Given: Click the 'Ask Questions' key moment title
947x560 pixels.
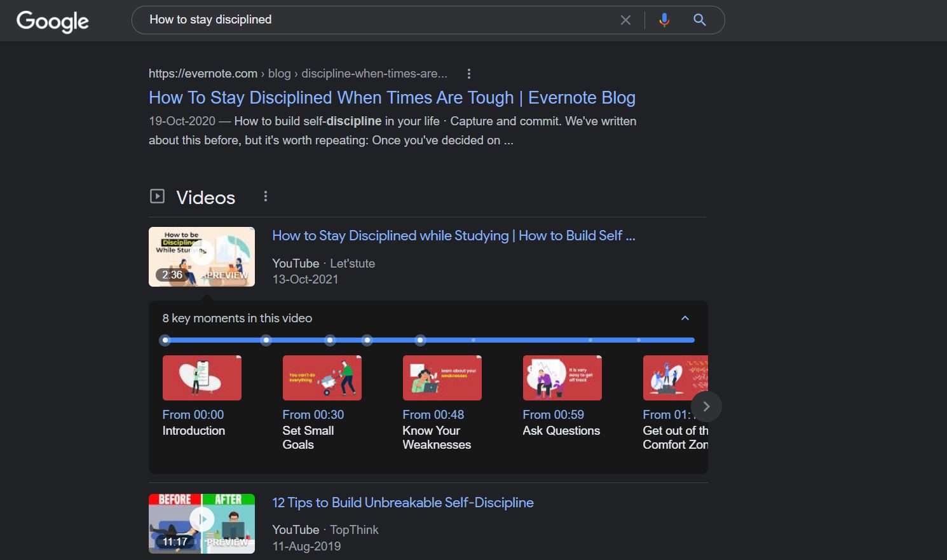Looking at the screenshot, I should (562, 430).
